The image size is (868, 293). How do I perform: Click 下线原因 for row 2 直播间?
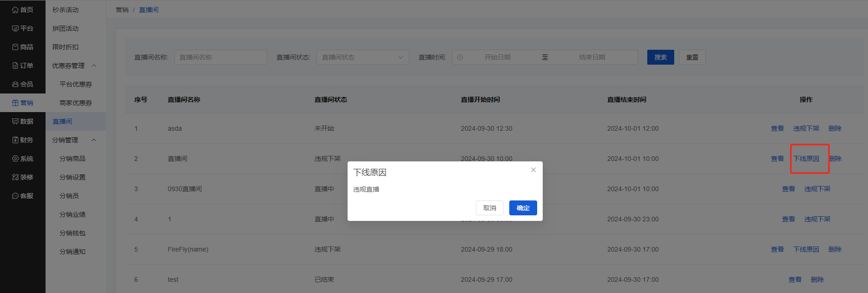tap(806, 159)
